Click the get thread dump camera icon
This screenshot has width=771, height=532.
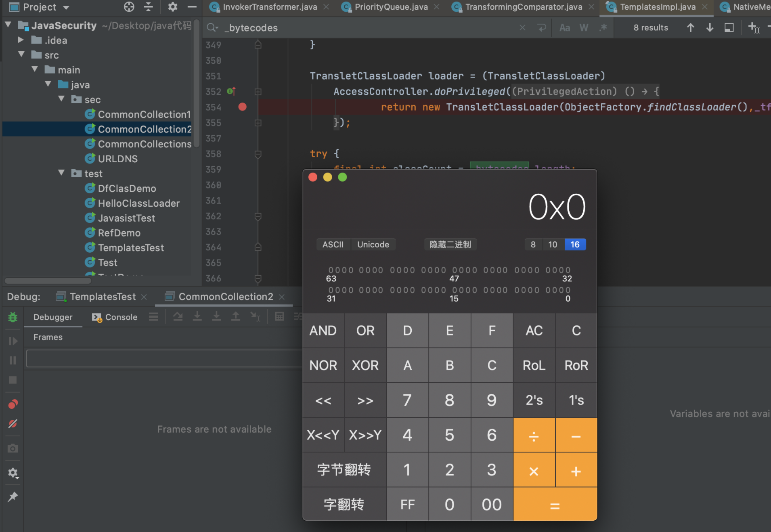click(13, 448)
